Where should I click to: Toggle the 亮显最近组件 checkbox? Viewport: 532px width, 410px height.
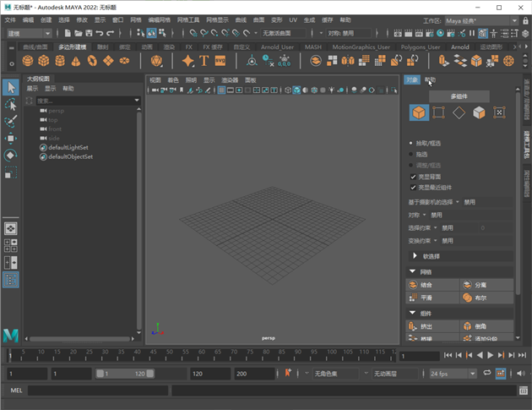(x=413, y=187)
